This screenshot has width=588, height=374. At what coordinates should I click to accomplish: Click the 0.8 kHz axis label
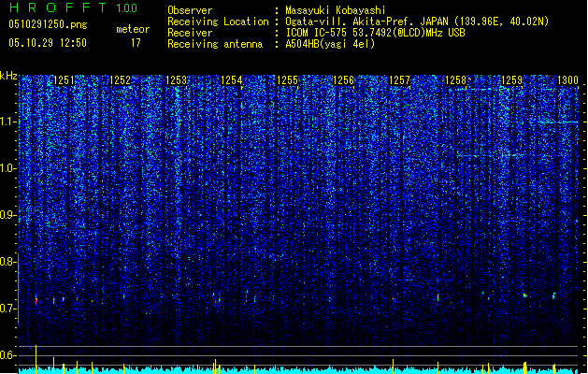(7, 262)
